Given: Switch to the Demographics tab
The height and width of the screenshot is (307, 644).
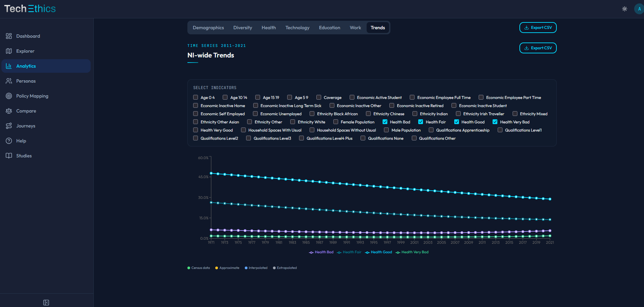Looking at the screenshot, I should (208, 28).
